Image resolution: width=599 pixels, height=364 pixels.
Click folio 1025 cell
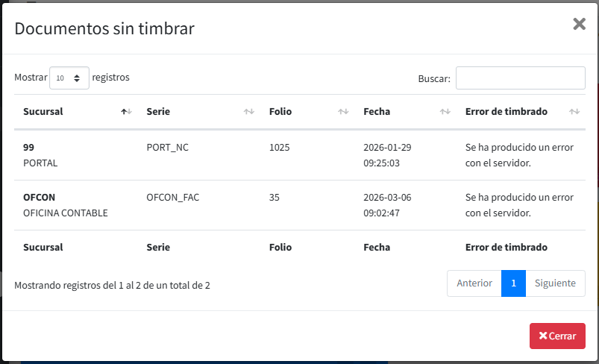point(280,148)
